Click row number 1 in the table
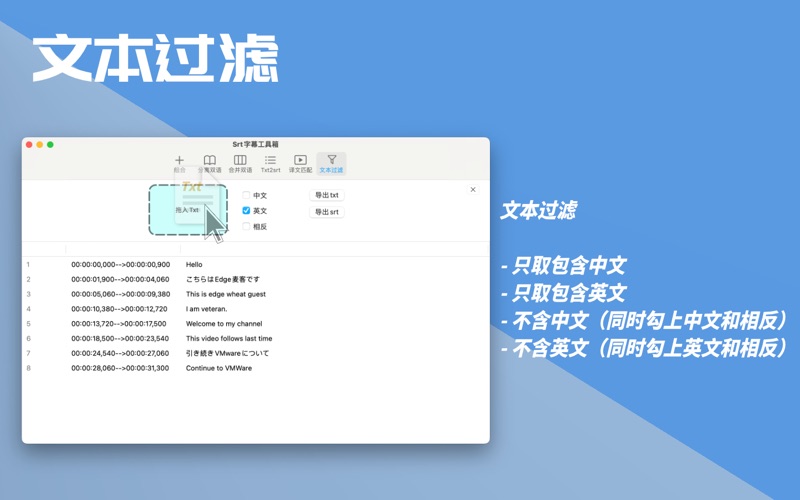This screenshot has width=800, height=500. coord(28,264)
